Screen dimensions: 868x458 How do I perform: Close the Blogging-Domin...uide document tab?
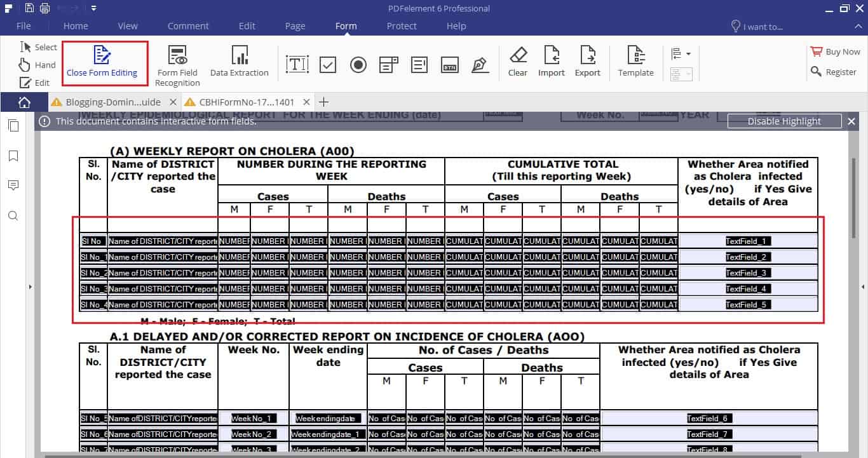(x=173, y=102)
